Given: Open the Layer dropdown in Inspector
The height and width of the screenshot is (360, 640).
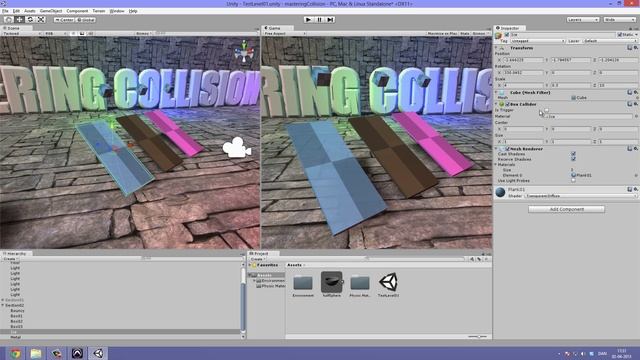Looking at the screenshot, I should coord(610,41).
